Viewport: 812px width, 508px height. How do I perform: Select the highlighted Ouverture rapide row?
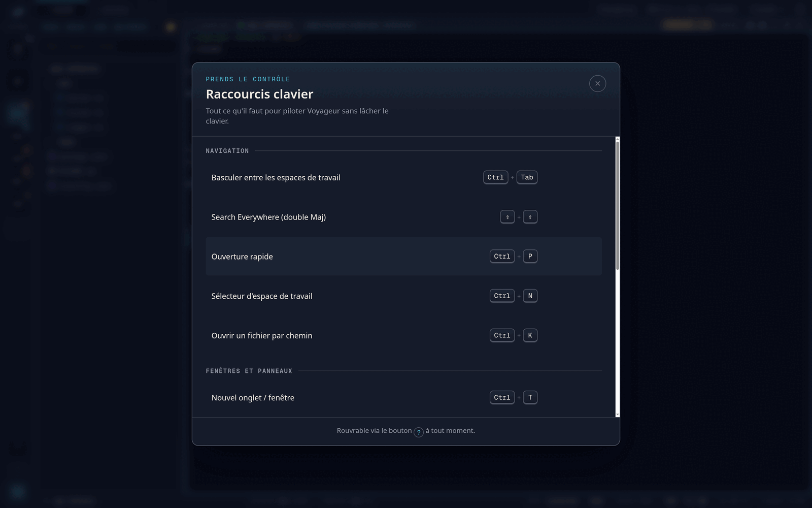[404, 257]
